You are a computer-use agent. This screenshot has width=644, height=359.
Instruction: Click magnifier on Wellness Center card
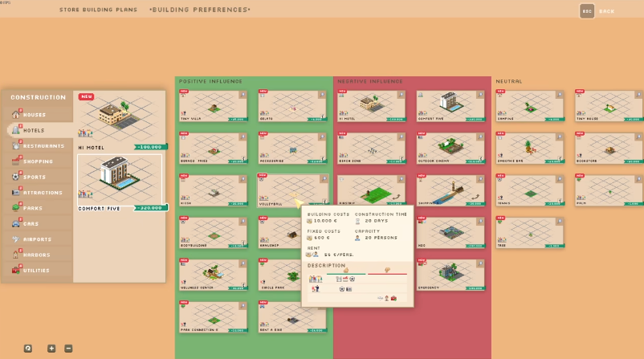[243, 263]
